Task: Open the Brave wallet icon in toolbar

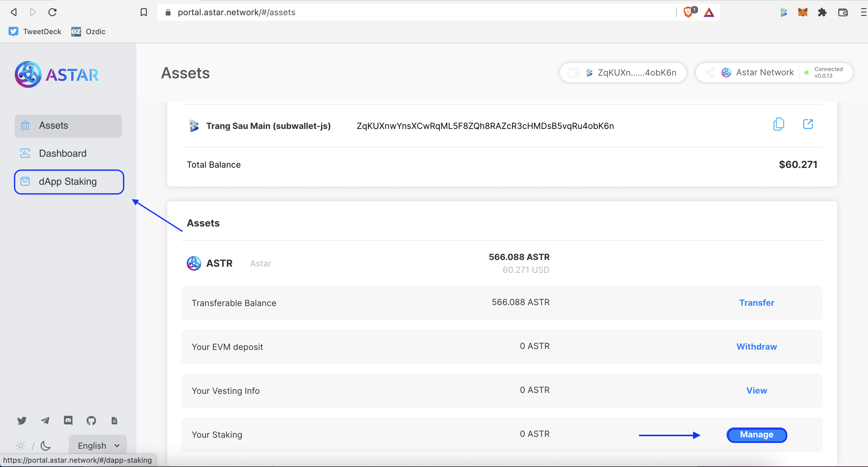Action: point(843,12)
